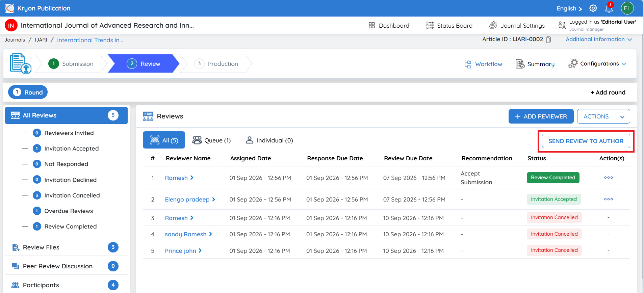Viewport: 644px width, 293px height.
Task: Click the document upload icon beside Submission
Action: pos(21,63)
